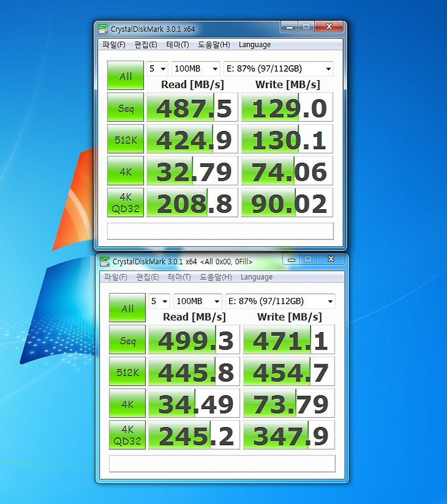Run 4K QD32 test in 0Fill window
This screenshot has width=447, height=504.
click(x=127, y=435)
